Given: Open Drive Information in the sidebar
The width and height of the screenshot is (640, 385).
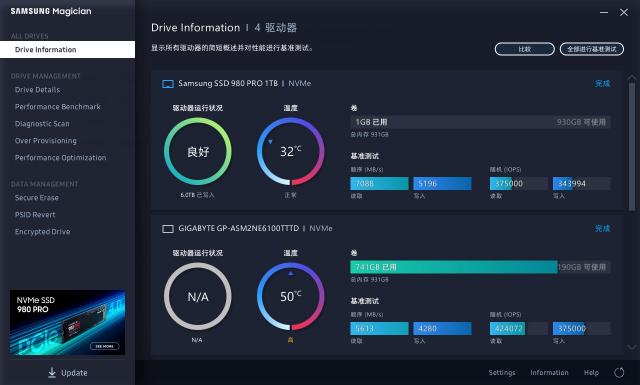Looking at the screenshot, I should coord(67,49).
